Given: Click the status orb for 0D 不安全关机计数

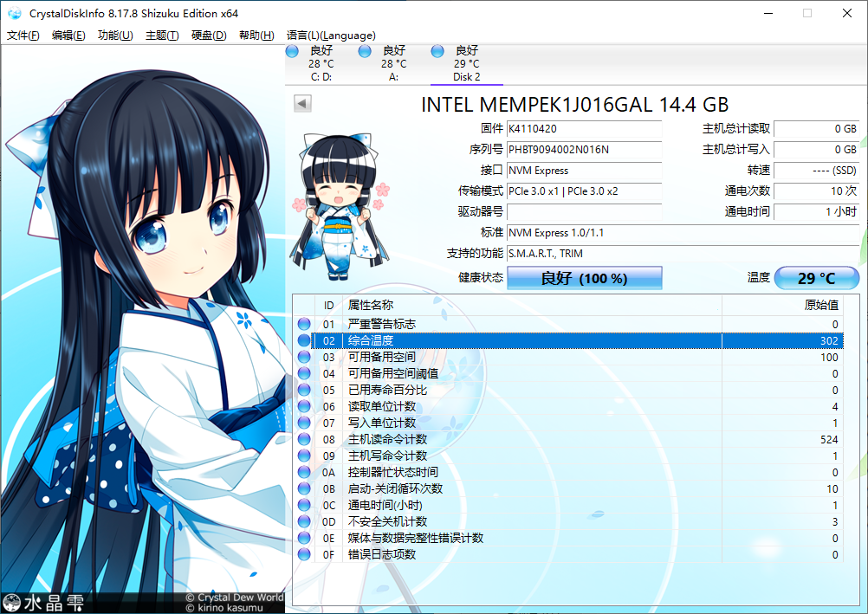Looking at the screenshot, I should tap(304, 521).
